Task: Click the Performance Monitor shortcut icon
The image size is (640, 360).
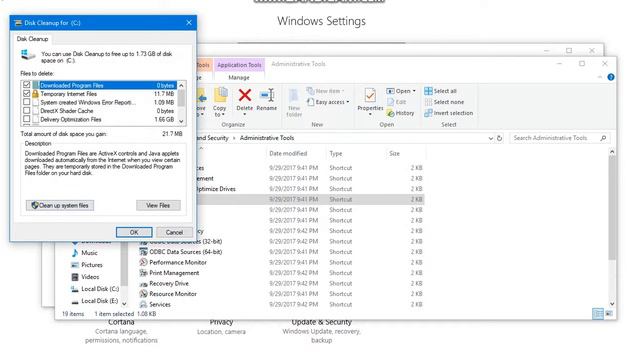Action: [x=143, y=262]
